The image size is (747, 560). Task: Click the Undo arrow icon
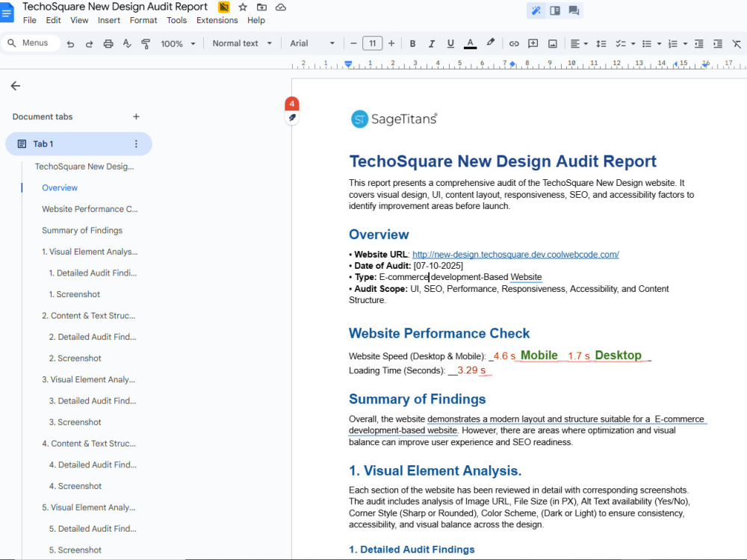pyautogui.click(x=70, y=44)
